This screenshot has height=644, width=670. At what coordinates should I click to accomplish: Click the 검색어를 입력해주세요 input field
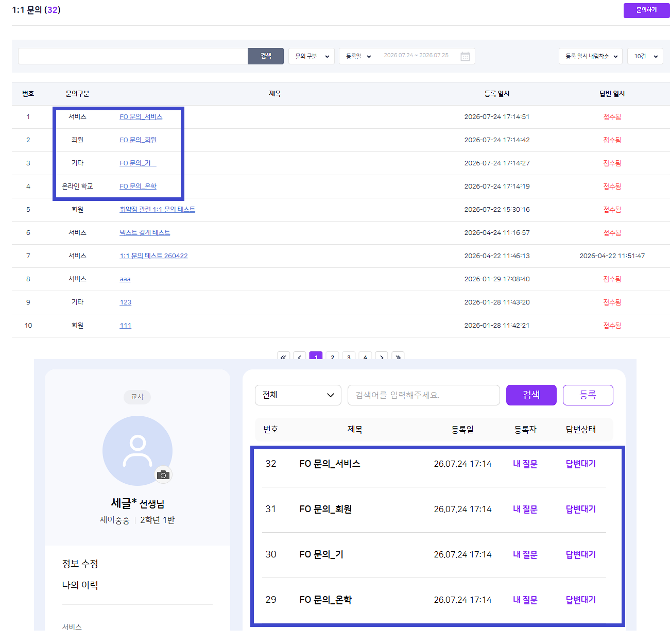click(x=424, y=395)
